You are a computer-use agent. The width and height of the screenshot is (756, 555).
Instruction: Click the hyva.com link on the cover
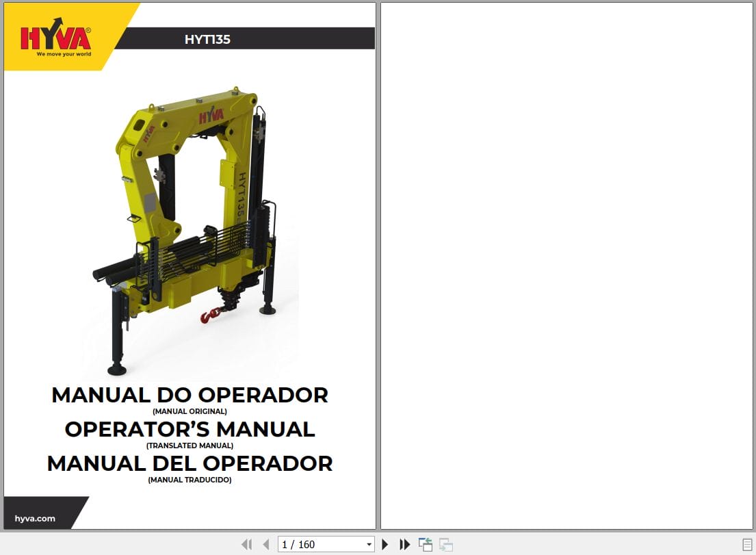[x=35, y=518]
